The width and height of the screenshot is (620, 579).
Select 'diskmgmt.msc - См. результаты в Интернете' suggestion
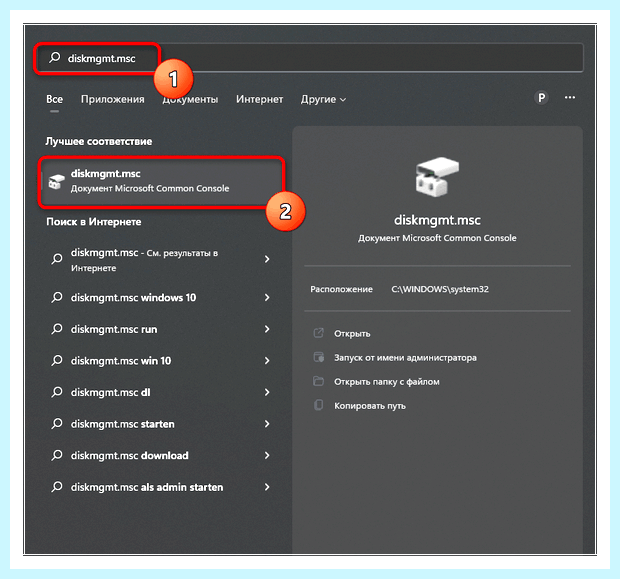161,260
